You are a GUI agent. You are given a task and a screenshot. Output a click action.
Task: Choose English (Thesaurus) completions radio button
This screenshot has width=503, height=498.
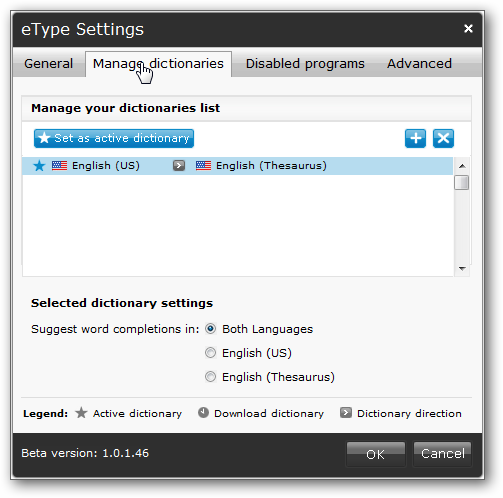[210, 377]
